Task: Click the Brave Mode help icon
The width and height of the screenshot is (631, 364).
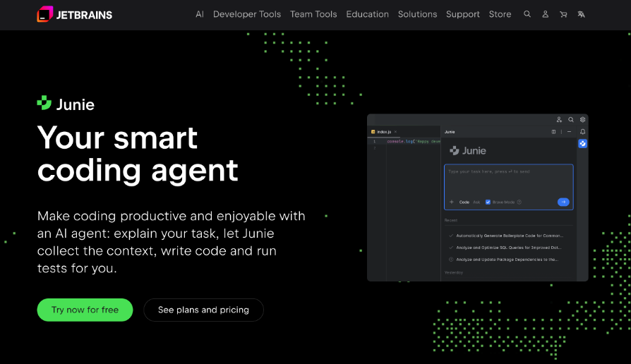Action: click(519, 202)
